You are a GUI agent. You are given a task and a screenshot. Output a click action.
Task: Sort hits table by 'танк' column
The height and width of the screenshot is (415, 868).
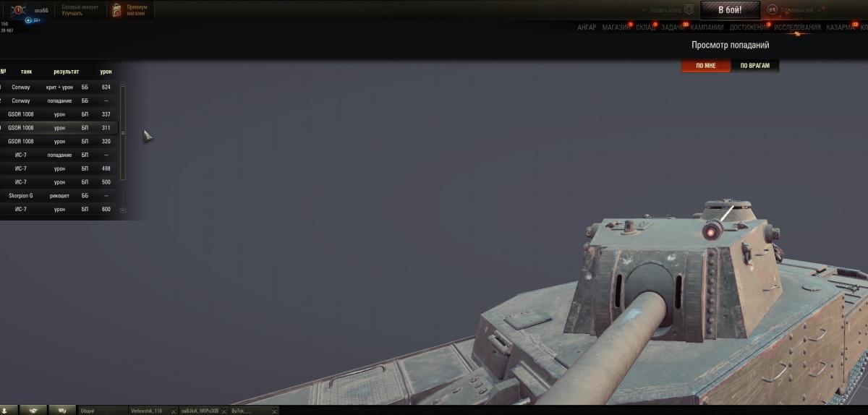coord(26,72)
